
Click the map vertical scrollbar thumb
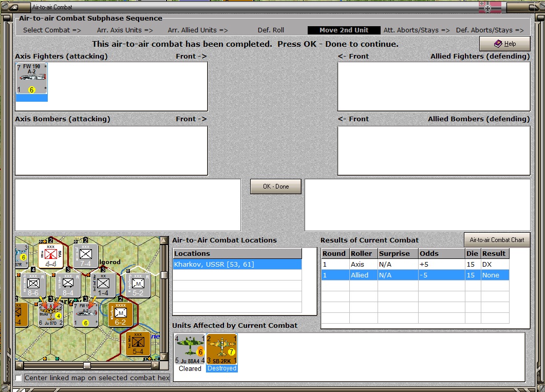pos(164,275)
